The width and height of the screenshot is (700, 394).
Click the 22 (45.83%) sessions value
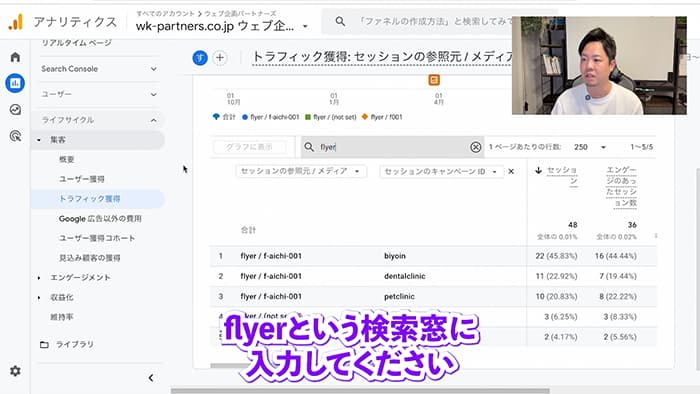pyautogui.click(x=556, y=256)
